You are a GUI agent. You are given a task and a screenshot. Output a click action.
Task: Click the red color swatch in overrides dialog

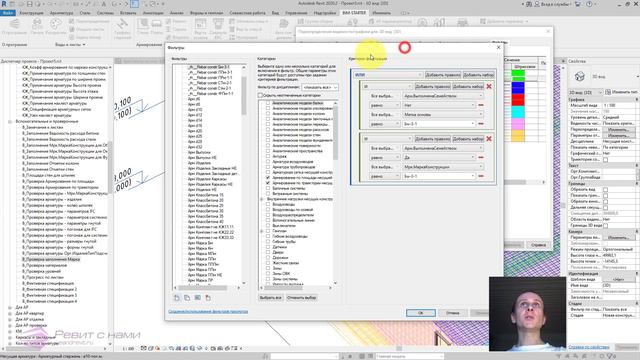click(x=518, y=100)
